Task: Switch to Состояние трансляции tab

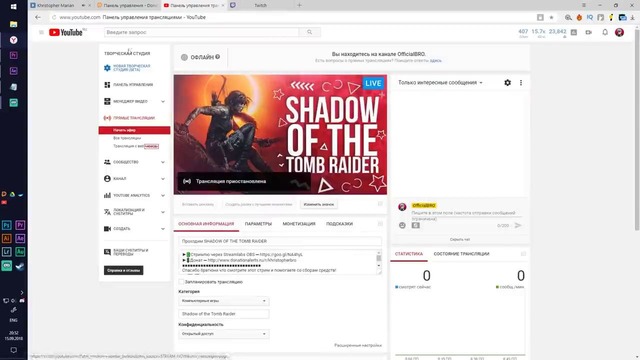Action: click(461, 253)
